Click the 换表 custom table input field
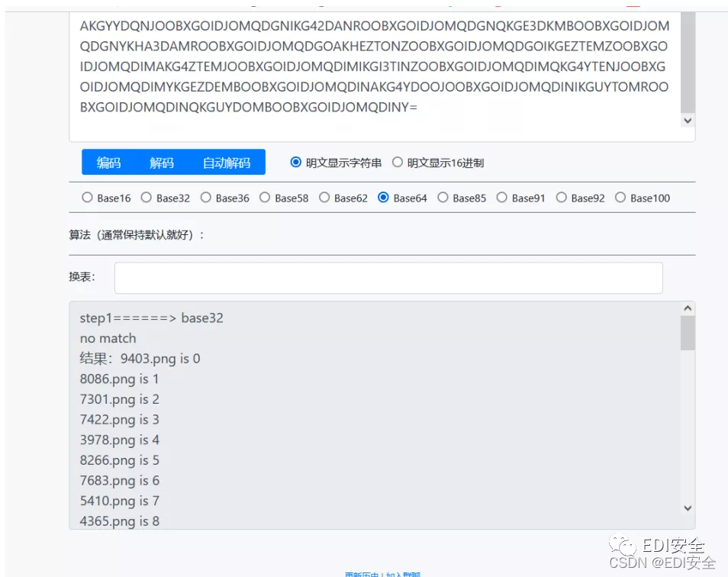 (388, 278)
